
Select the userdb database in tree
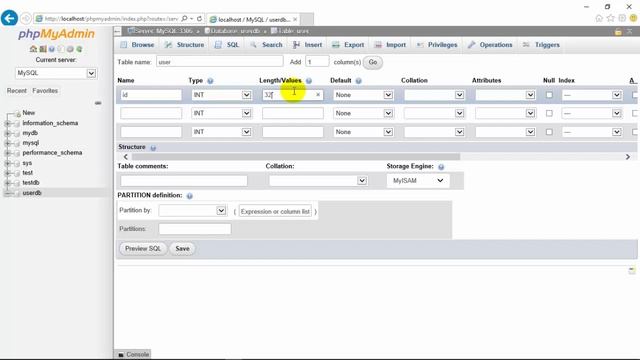[x=32, y=193]
